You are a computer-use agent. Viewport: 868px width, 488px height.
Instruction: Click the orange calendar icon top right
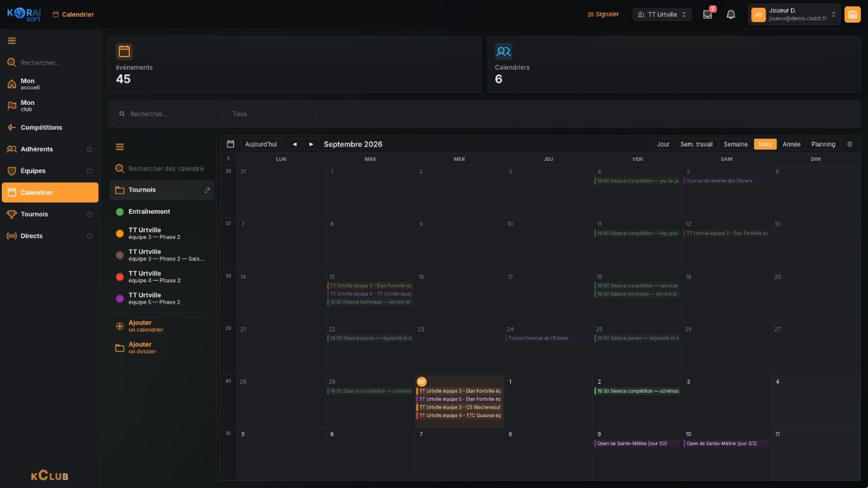click(852, 14)
